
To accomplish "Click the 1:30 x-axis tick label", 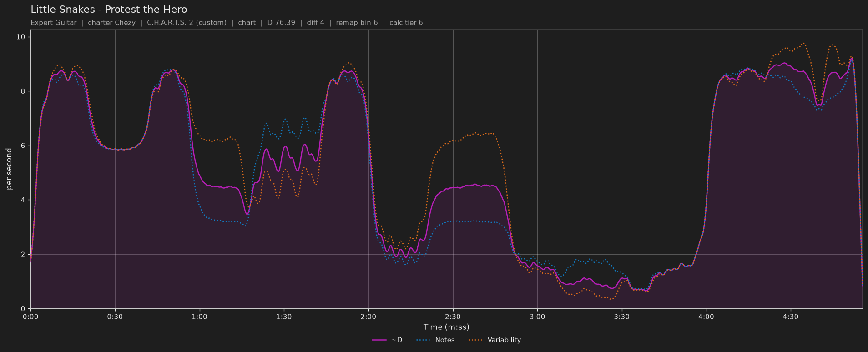I will 284,317.
